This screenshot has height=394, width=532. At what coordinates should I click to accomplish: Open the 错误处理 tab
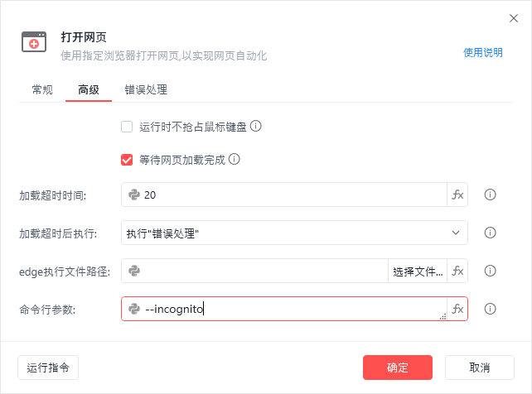[146, 89]
